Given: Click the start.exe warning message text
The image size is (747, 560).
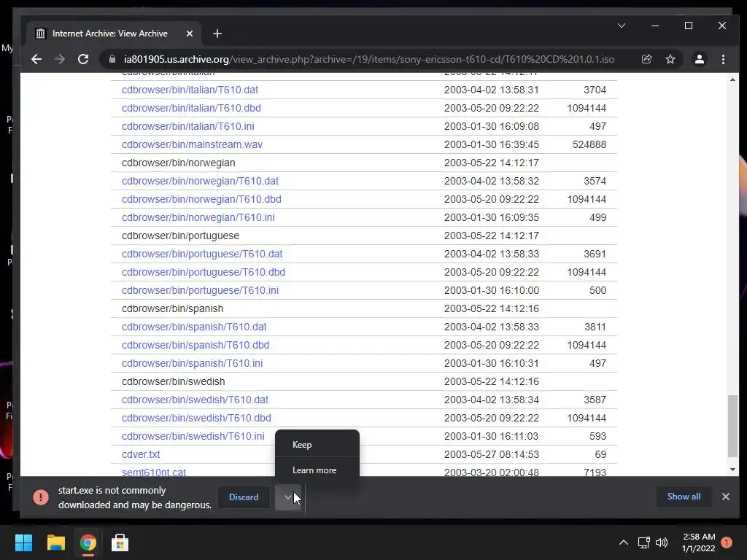Looking at the screenshot, I should coord(135,497).
